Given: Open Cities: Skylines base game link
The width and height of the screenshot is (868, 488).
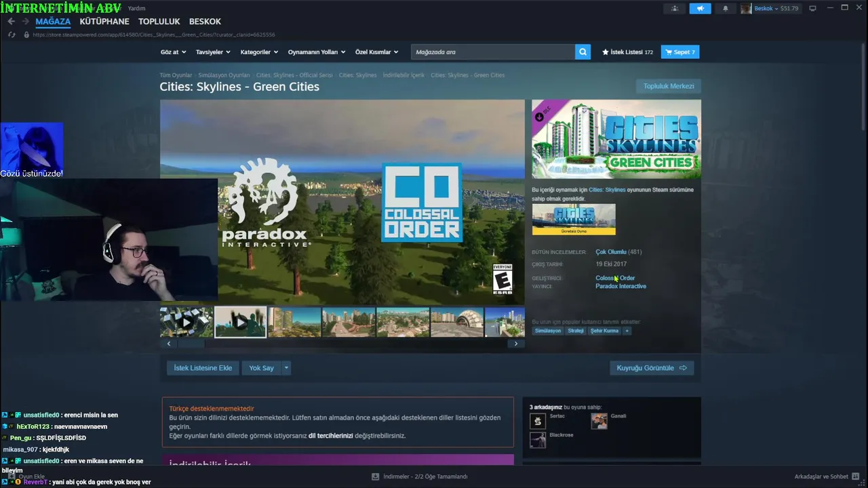Looking at the screenshot, I should (607, 190).
